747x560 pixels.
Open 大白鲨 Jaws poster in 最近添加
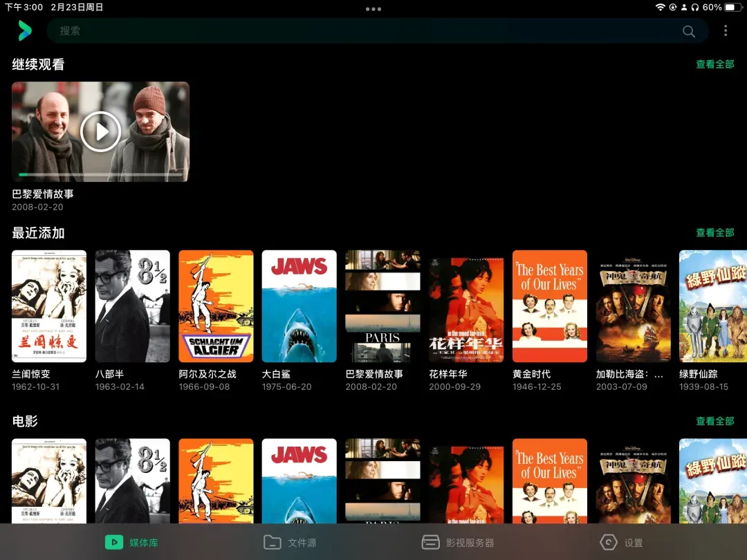[x=299, y=306]
